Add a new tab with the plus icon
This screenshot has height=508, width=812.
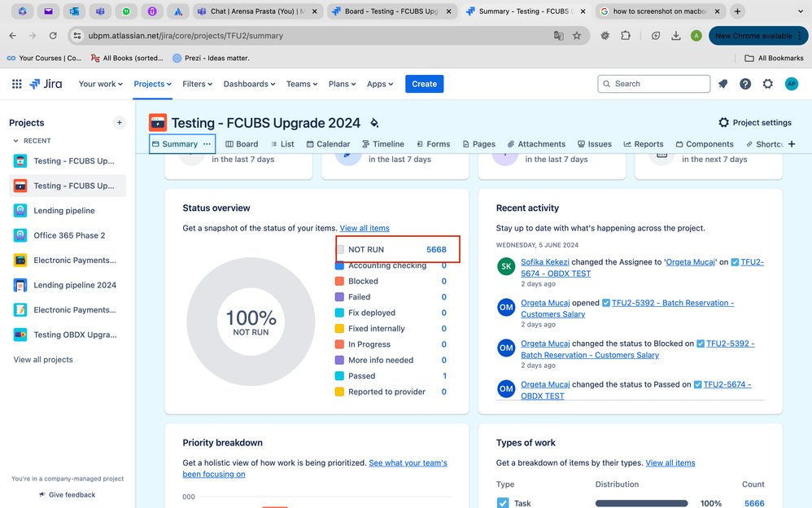pyautogui.click(x=792, y=144)
